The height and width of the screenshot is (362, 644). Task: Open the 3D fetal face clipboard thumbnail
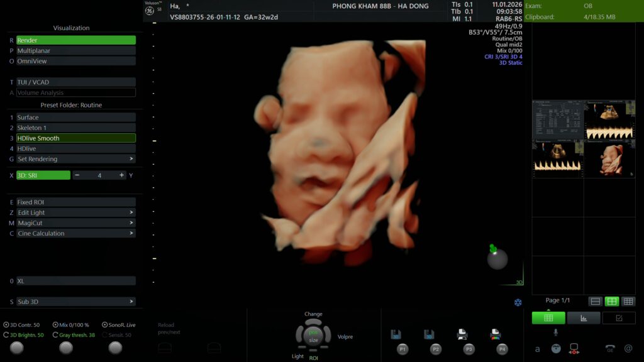click(x=609, y=158)
